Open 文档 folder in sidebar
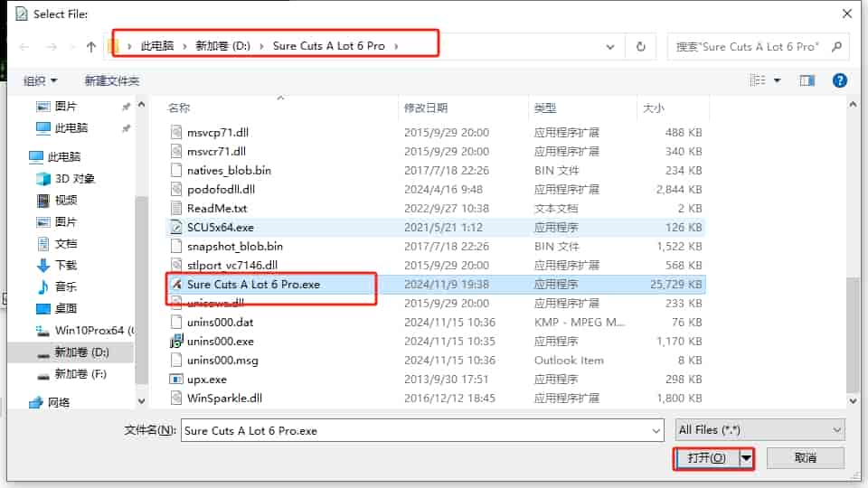Image resolution: width=868 pixels, height=488 pixels. coord(66,243)
